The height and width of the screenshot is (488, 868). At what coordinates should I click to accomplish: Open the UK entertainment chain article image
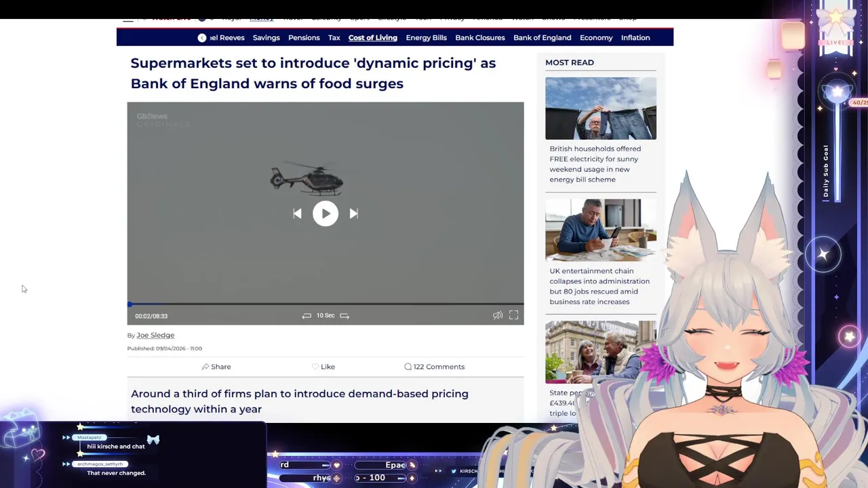coord(601,230)
